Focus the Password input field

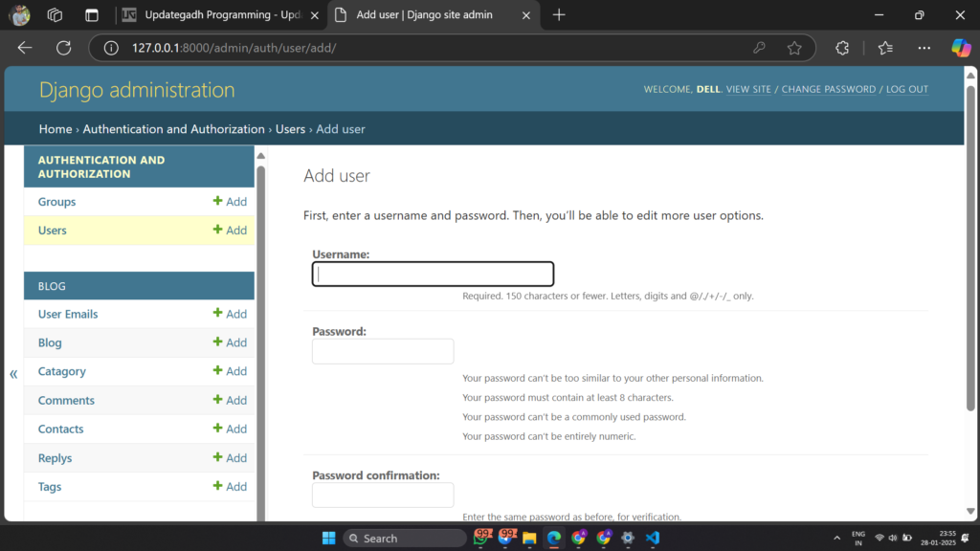[383, 351]
